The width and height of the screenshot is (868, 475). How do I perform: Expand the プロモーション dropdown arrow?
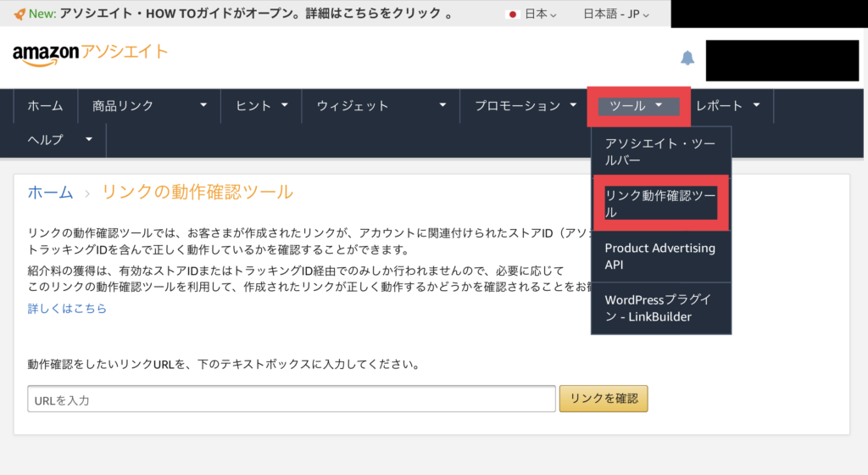pos(573,105)
